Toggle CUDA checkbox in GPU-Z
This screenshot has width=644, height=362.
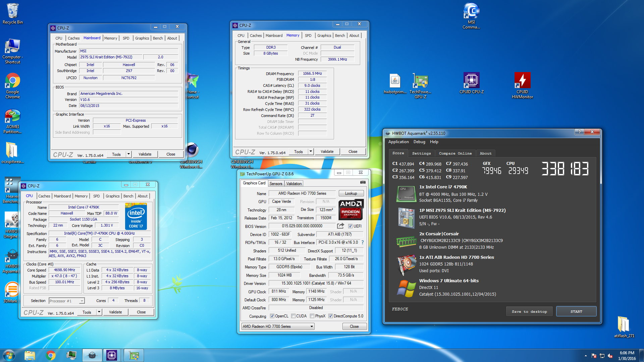tap(293, 316)
